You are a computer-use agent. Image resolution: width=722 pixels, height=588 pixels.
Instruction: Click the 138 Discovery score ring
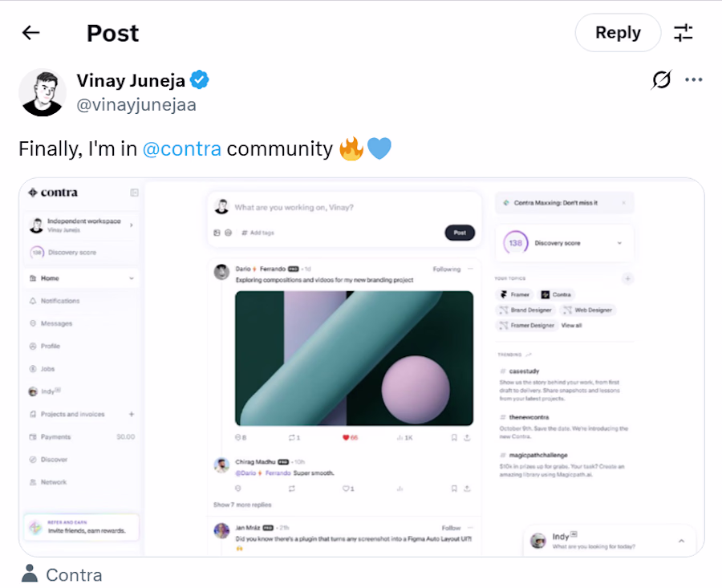[x=514, y=242]
